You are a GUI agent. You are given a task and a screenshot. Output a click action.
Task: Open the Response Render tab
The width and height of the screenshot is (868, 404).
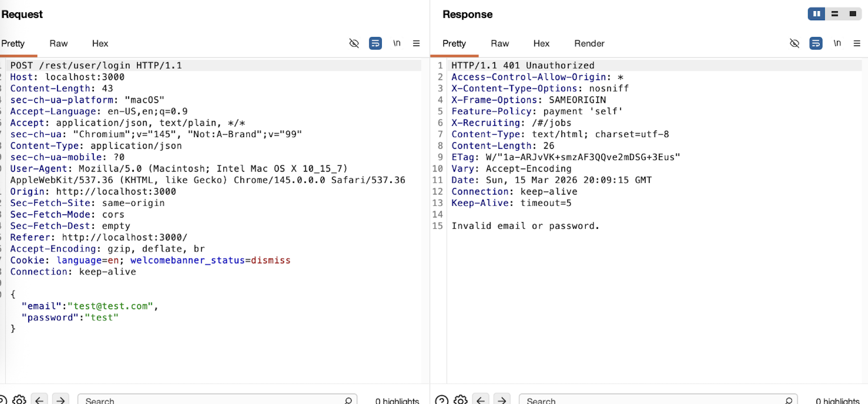589,43
